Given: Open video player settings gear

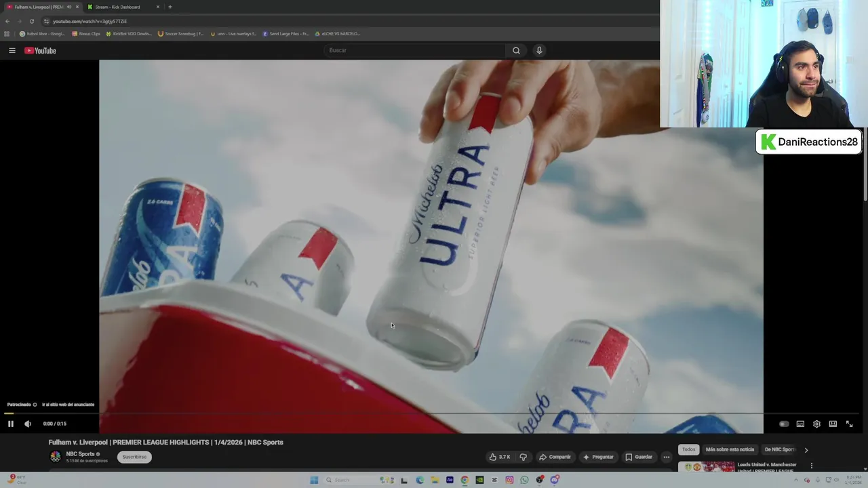Looking at the screenshot, I should point(816,424).
